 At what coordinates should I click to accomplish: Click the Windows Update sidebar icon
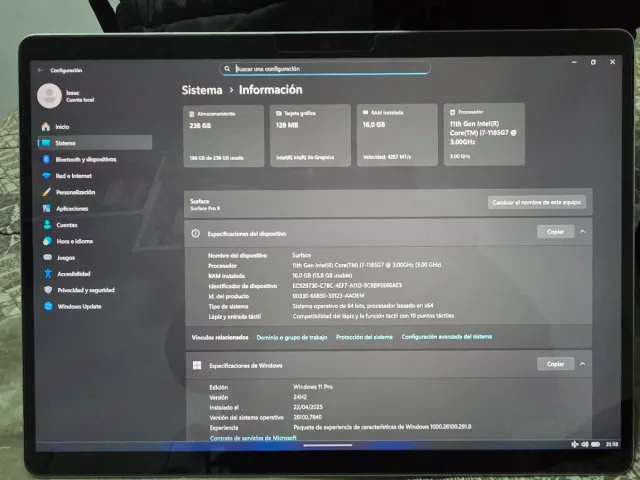(x=47, y=306)
